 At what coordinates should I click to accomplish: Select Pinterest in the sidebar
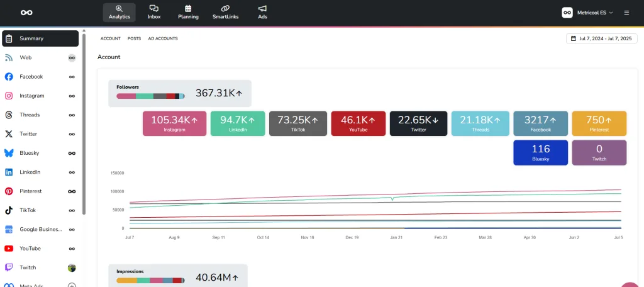point(30,191)
